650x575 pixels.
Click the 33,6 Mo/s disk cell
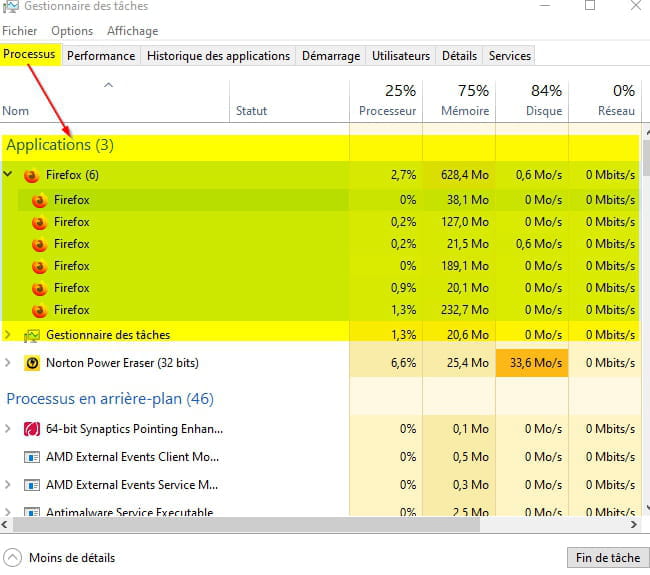point(532,363)
